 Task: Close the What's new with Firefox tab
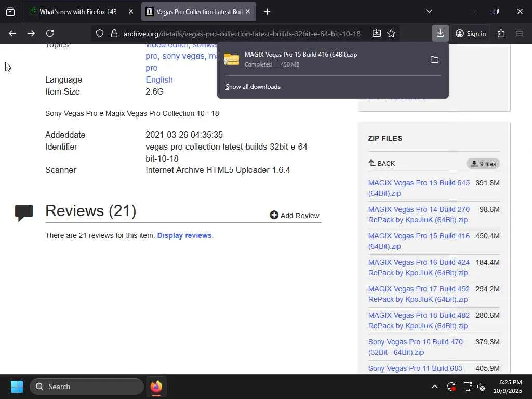(x=131, y=11)
